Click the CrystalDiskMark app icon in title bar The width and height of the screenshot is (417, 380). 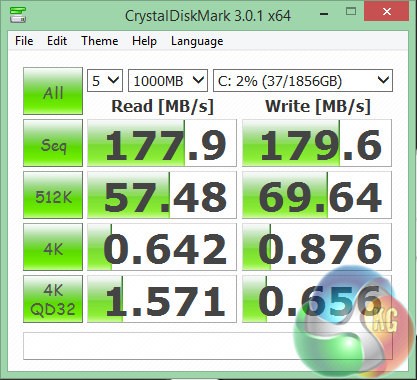pyautogui.click(x=18, y=15)
